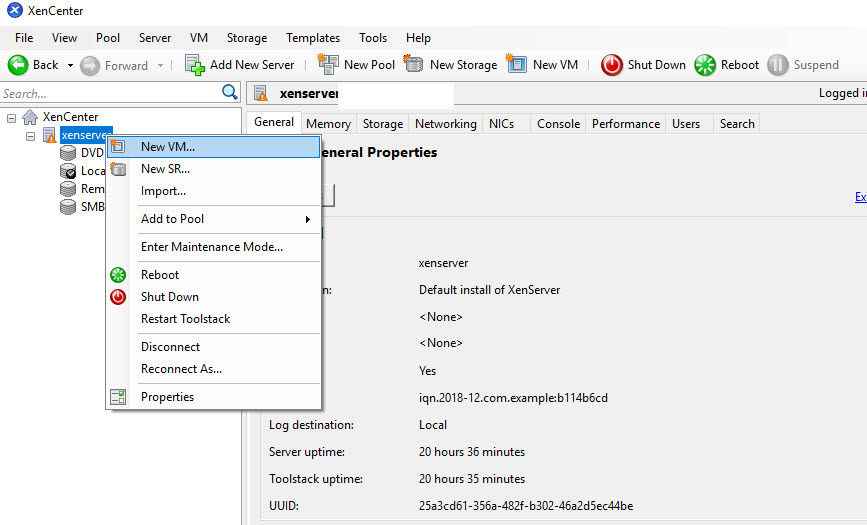Click the green Back arrow icon

[x=18, y=65]
